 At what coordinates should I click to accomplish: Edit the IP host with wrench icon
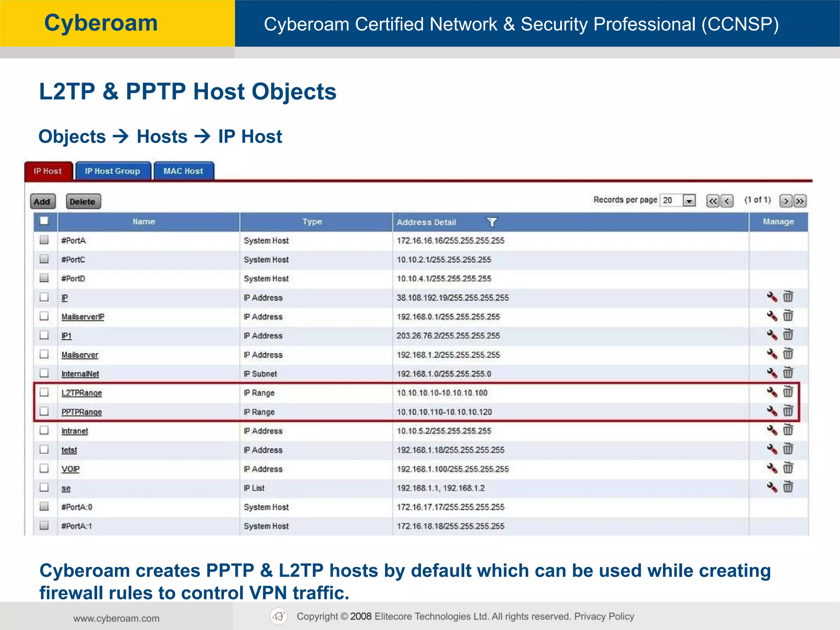(772, 297)
